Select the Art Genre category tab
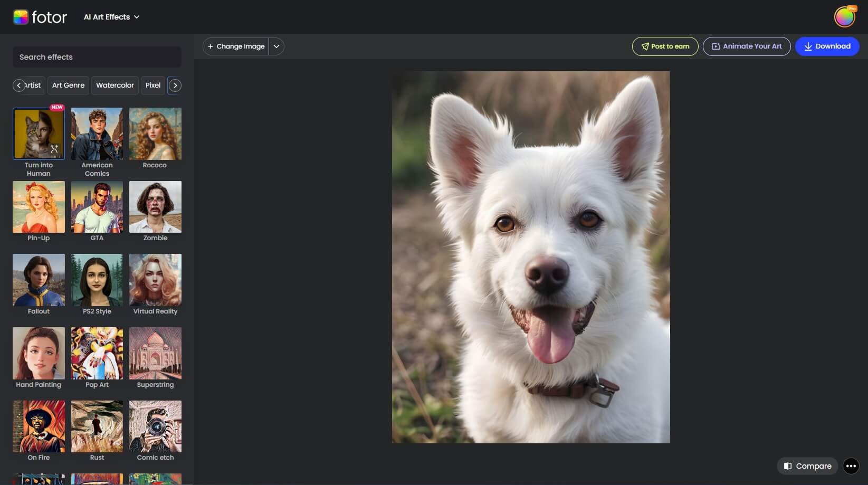Viewport: 868px width, 485px height. tap(68, 85)
